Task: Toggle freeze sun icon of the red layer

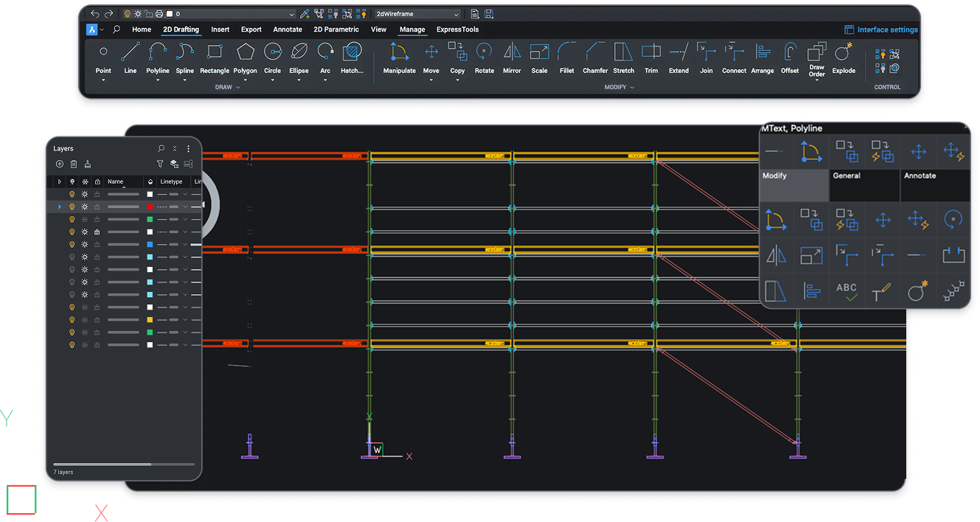Action: click(84, 207)
